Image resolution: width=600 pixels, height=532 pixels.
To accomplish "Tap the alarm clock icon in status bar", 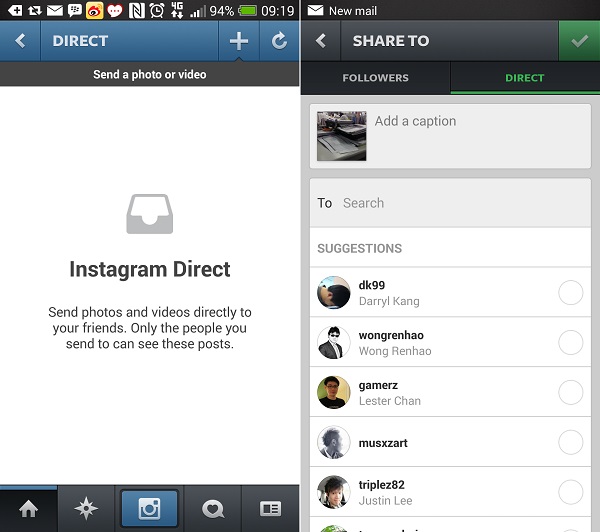I will point(157,10).
